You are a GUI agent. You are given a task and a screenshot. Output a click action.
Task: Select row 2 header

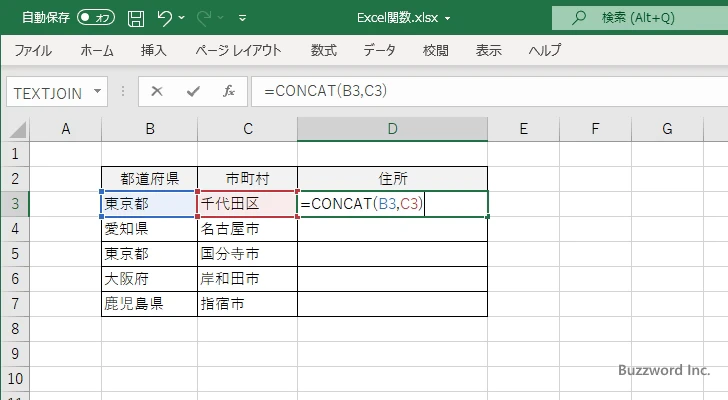(x=15, y=179)
